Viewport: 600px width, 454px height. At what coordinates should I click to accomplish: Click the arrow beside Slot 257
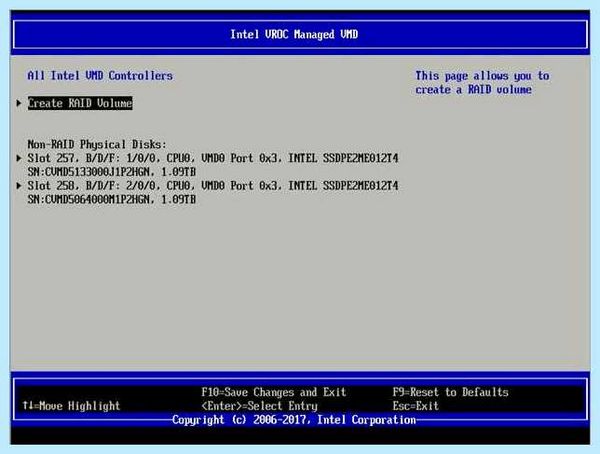[19, 158]
